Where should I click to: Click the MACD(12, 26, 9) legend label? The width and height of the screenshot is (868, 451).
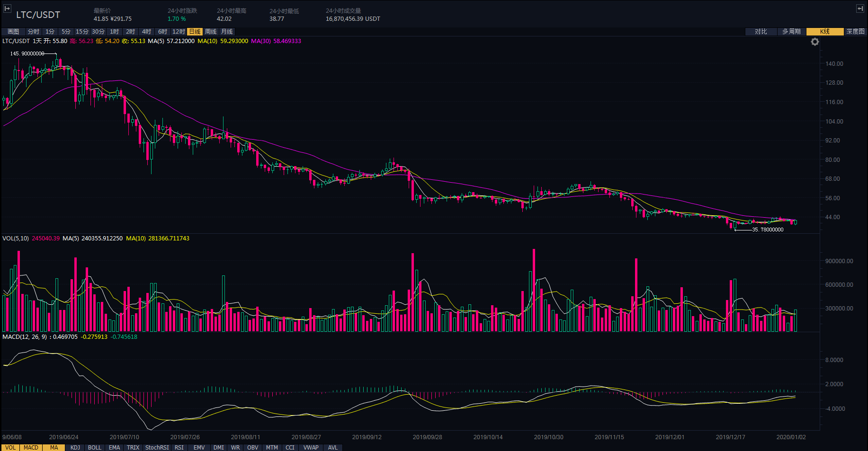[25, 337]
